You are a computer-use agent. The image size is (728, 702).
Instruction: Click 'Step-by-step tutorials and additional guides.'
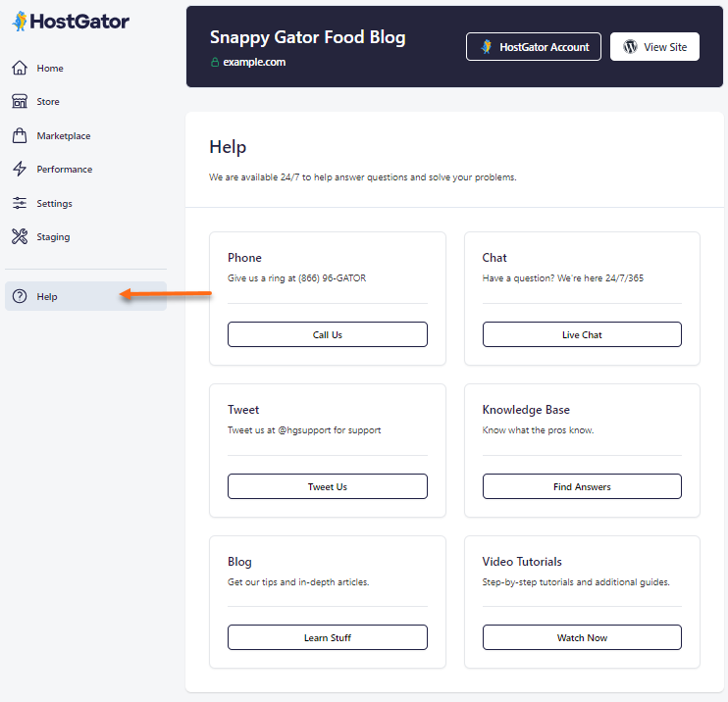(576, 582)
